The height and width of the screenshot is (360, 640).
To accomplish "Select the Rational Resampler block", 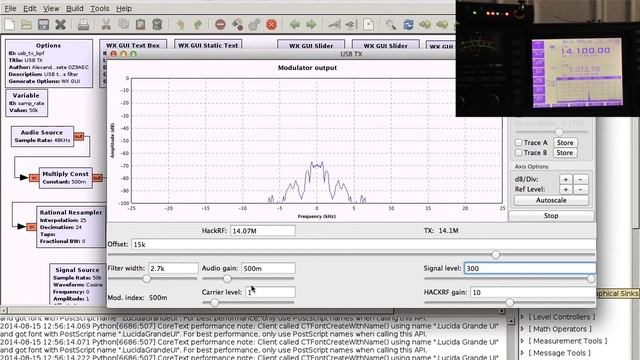I will 71,227.
